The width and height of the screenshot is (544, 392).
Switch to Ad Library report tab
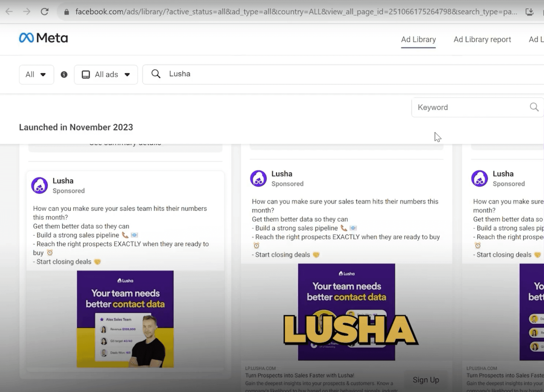pyautogui.click(x=482, y=39)
